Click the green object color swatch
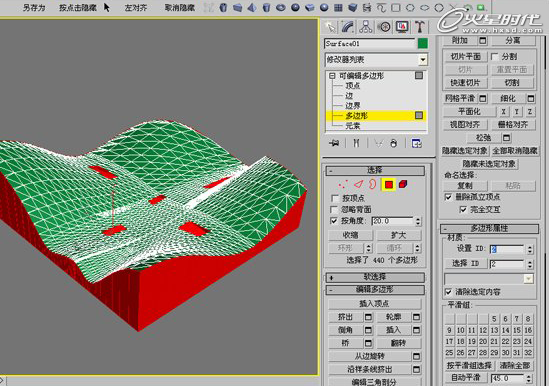549x386 pixels. pyautogui.click(x=423, y=43)
